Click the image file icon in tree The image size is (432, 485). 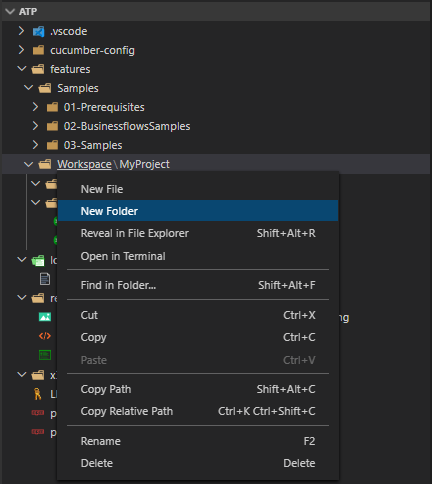(45, 317)
